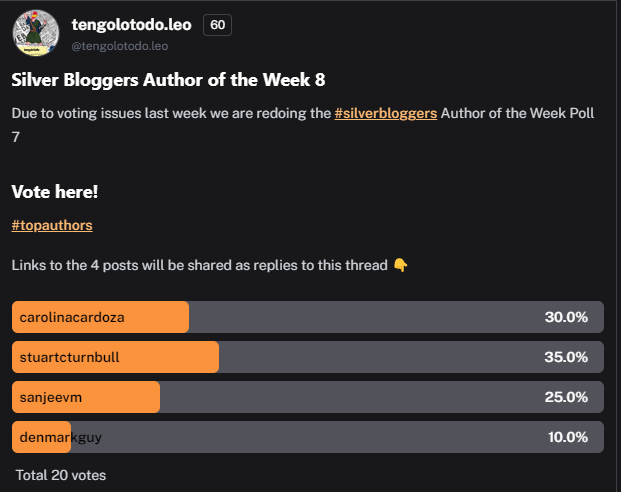Image resolution: width=621 pixels, height=492 pixels.
Task: Pick the denmarkguy poll option
Action: pyautogui.click(x=308, y=437)
